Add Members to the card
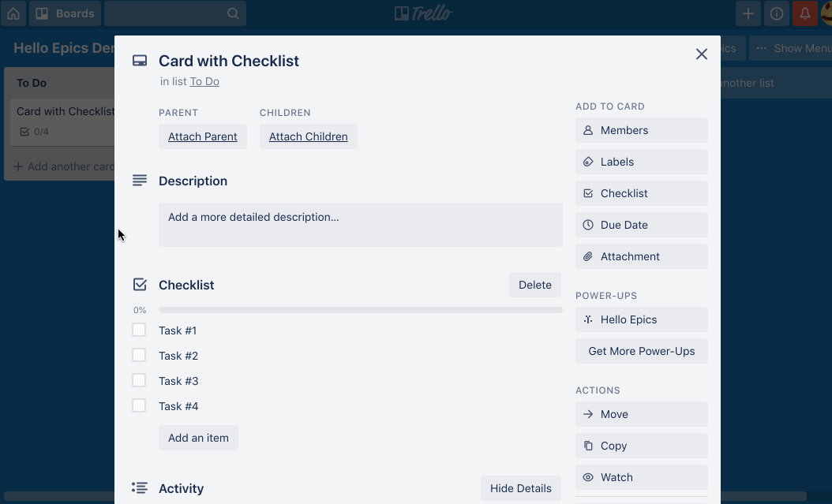Viewport: 832px width, 504px height. pyautogui.click(x=641, y=130)
